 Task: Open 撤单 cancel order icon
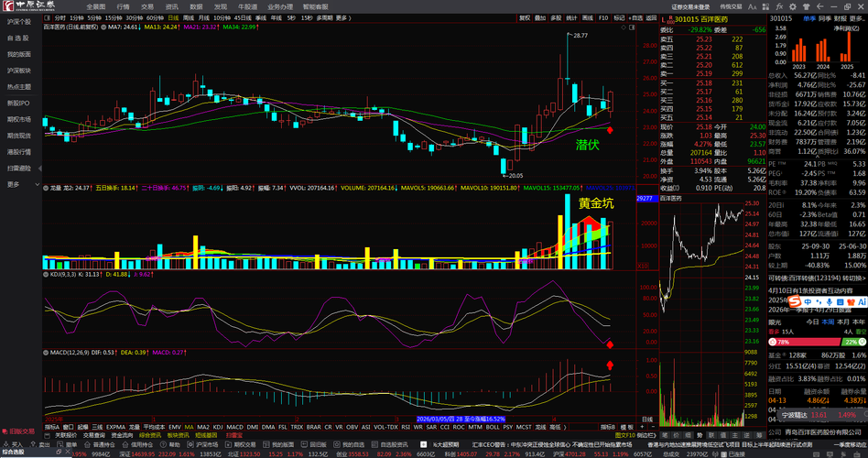tap(68, 444)
